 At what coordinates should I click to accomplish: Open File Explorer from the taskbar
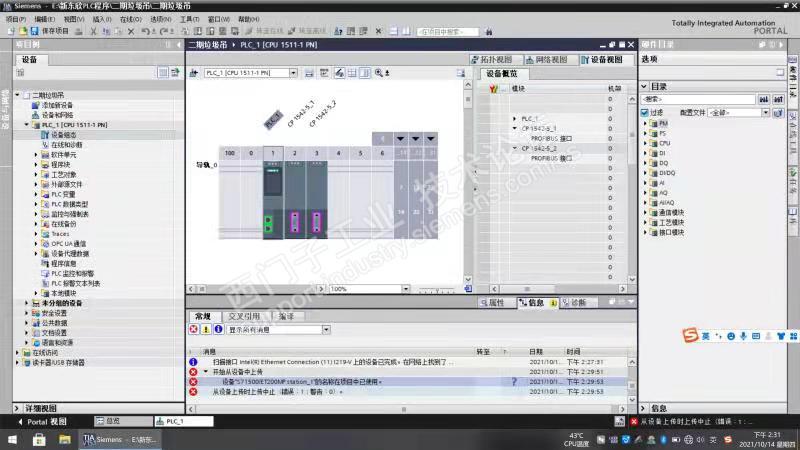click(x=64, y=439)
